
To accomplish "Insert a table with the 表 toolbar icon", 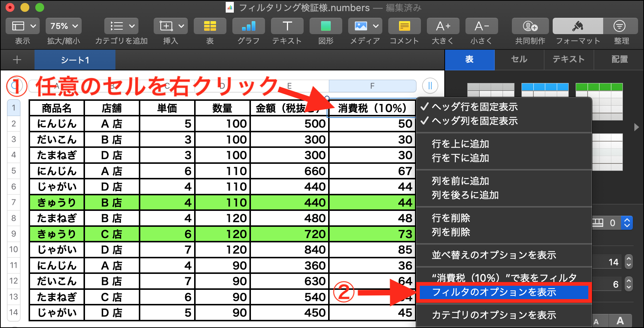I will point(210,26).
